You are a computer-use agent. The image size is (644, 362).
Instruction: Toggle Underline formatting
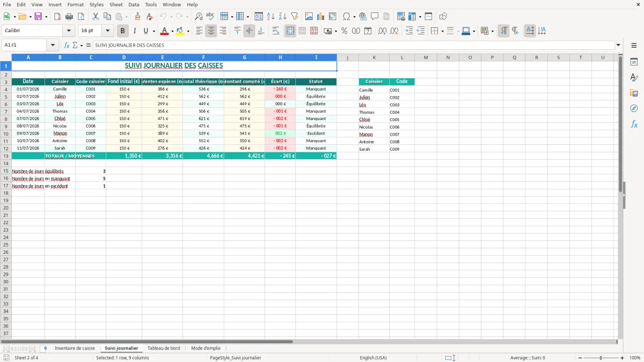[145, 31]
